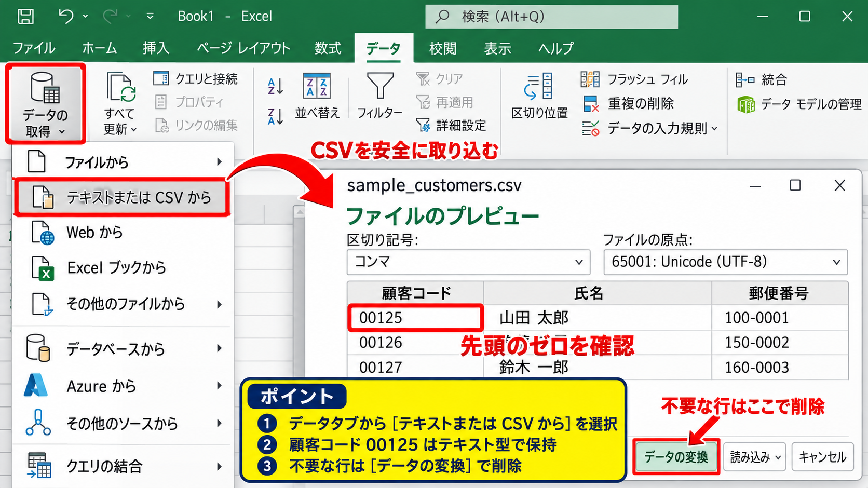Open the Quick Access Toolbar customize arrow

tap(150, 17)
